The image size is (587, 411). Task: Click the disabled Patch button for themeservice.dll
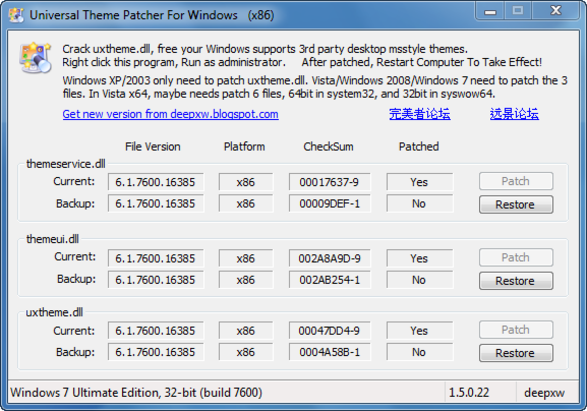point(516,181)
